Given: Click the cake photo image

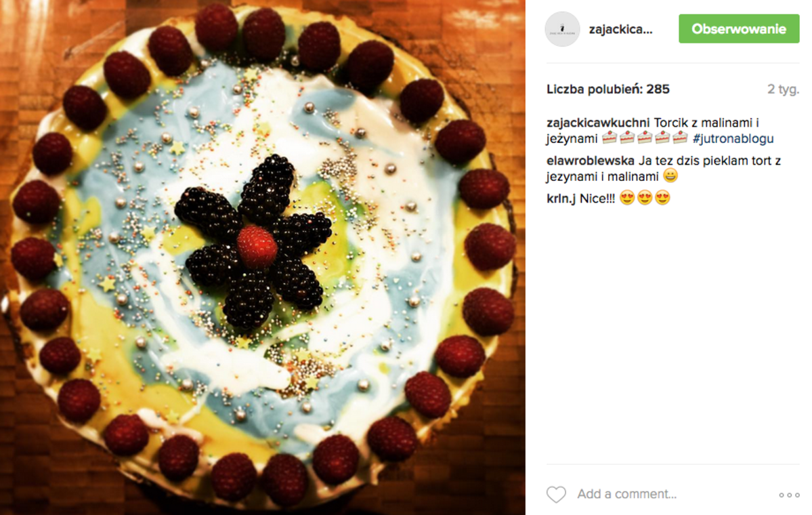Looking at the screenshot, I should 263,257.
